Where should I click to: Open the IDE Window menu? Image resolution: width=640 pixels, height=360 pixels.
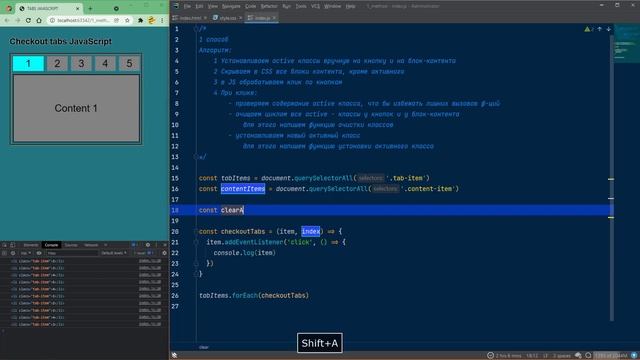coord(332,6)
